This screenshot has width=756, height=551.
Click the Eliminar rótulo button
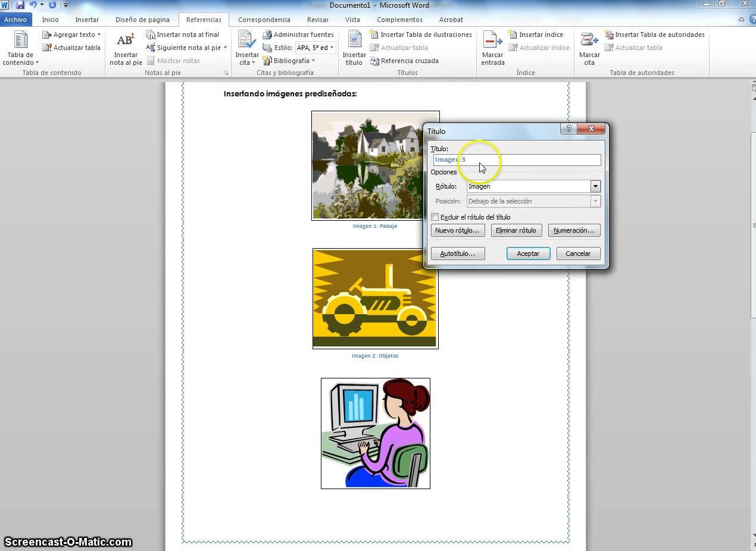tap(516, 230)
